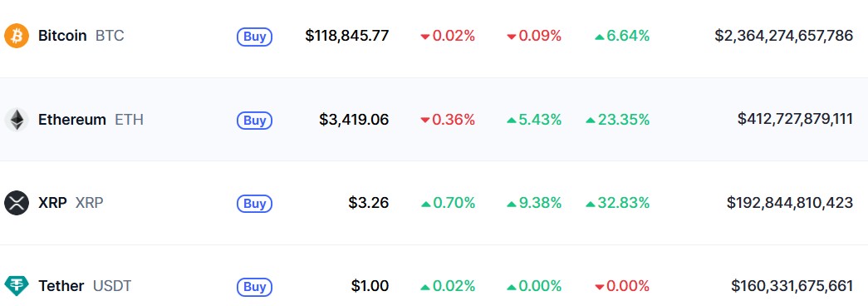Click Ethereum price $3,419.06
Image resolution: width=868 pixels, height=306 pixels.
coord(355,120)
